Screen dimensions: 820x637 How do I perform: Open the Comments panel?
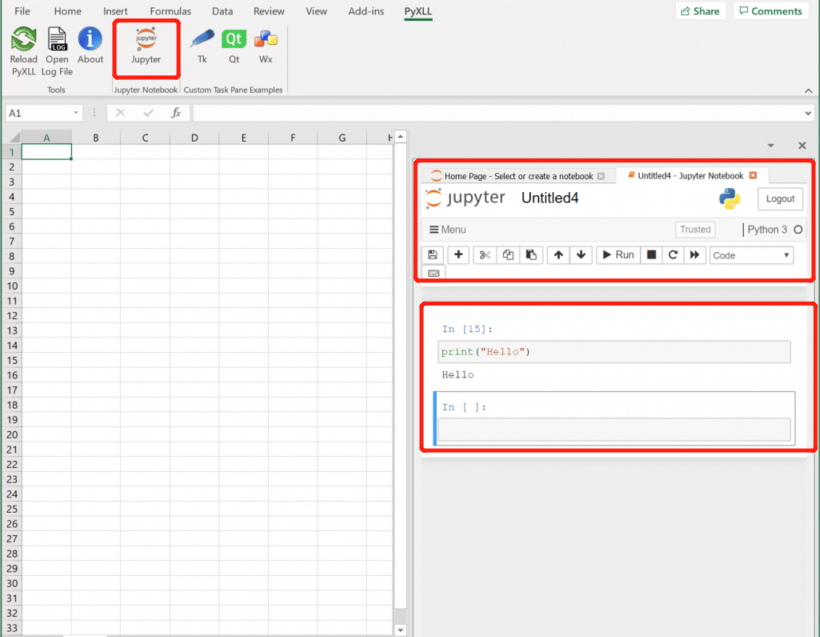click(770, 11)
